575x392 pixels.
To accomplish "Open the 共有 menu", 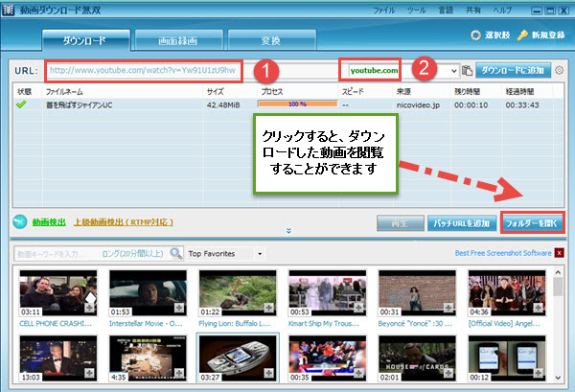I will [x=473, y=11].
